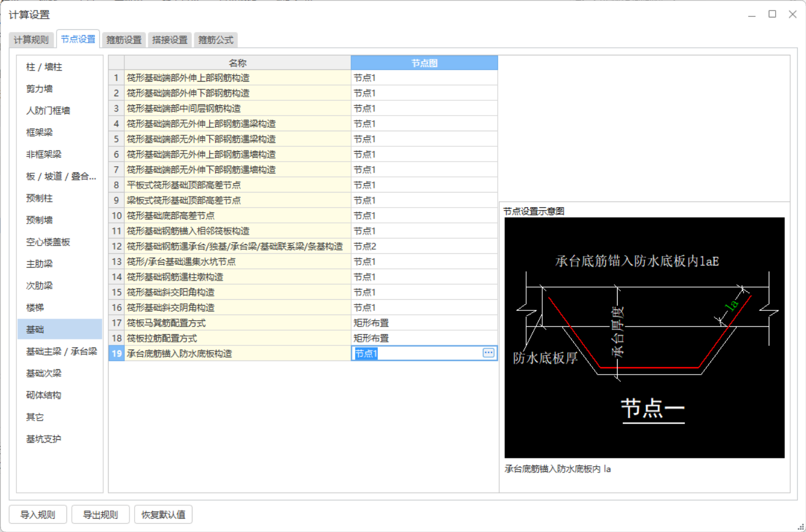Click the 导入规则 button

point(38,514)
